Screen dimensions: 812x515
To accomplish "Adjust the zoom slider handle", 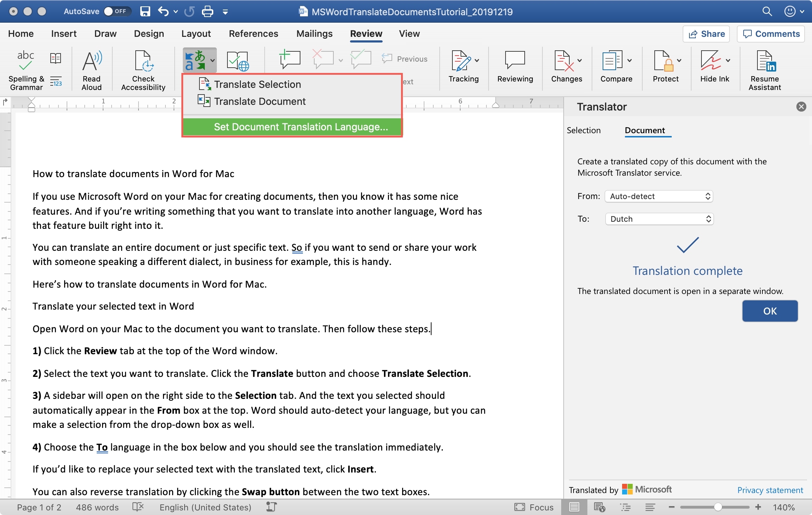I will tap(718, 507).
